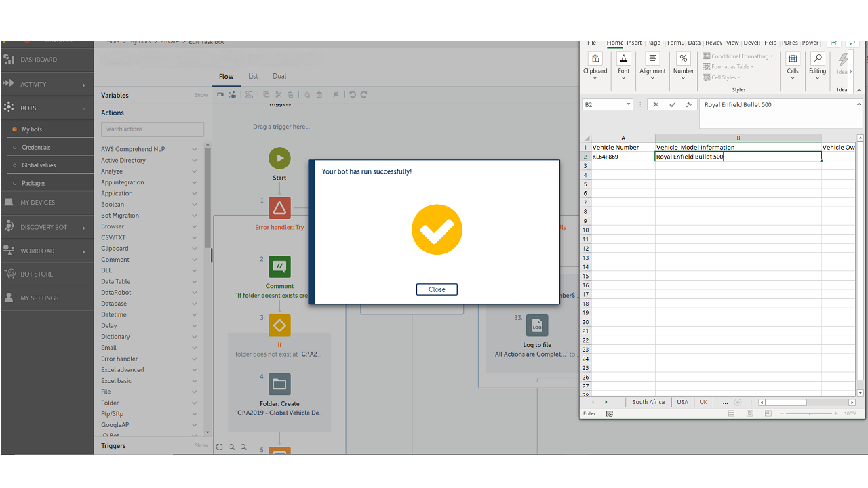This screenshot has width=868, height=488.
Task: Click the Excel share icon
Action: 833,43
